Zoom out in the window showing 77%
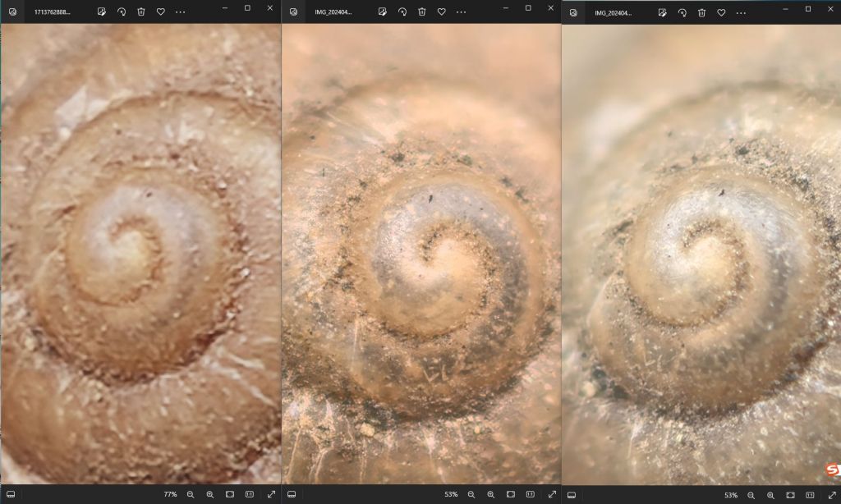Screen dimensions: 841x504 click(191, 494)
